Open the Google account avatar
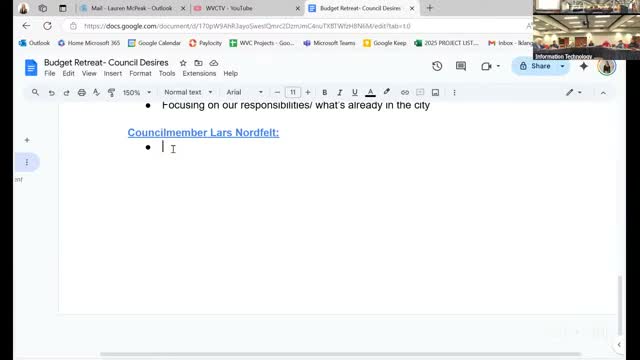This screenshot has height=360, width=640. coord(607,67)
